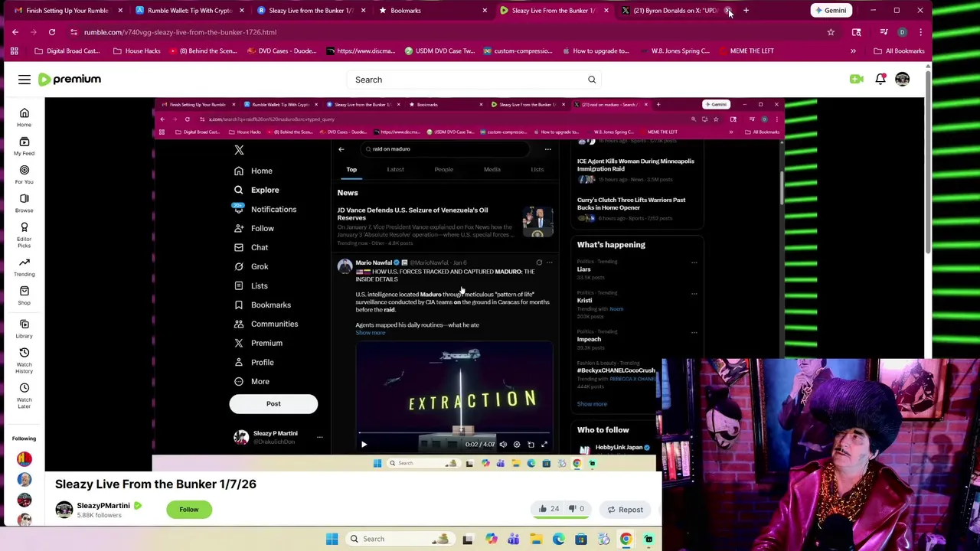The image size is (980, 551).
Task: Open Library in Rumble sidebar
Action: click(x=24, y=328)
